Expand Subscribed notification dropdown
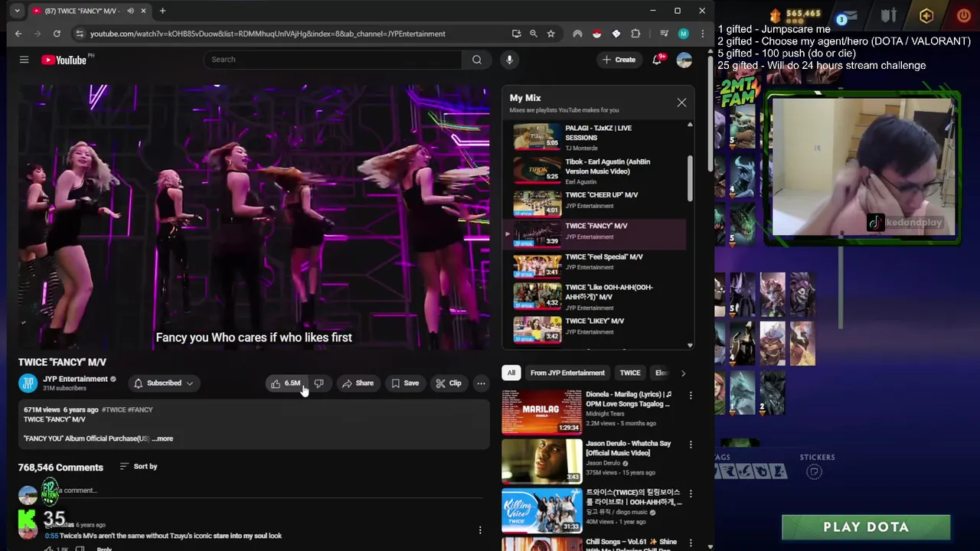The width and height of the screenshot is (980, 551). point(163,383)
